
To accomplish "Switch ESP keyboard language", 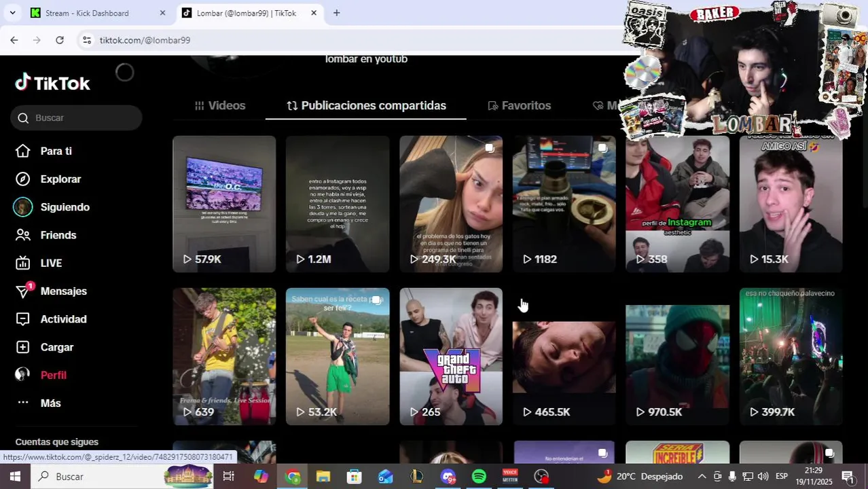I will click(782, 476).
